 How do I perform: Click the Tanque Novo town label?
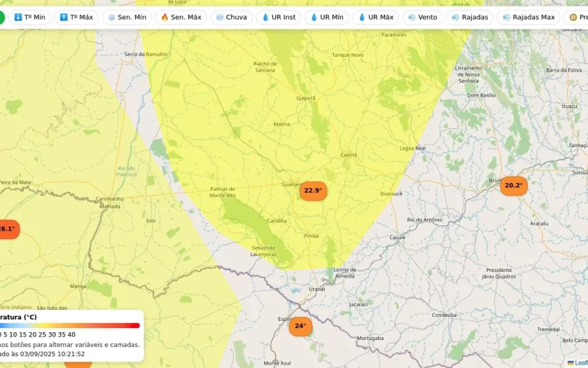click(348, 55)
